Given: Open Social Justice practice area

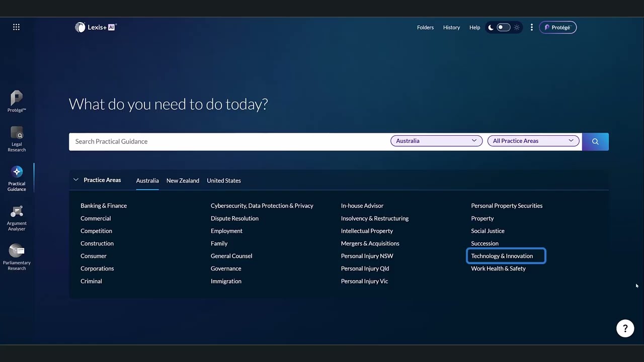Looking at the screenshot, I should [x=488, y=231].
